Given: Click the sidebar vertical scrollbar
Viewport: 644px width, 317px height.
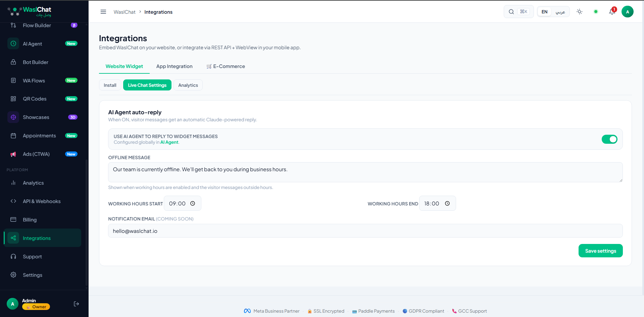Looking at the screenshot, I should click(86, 223).
